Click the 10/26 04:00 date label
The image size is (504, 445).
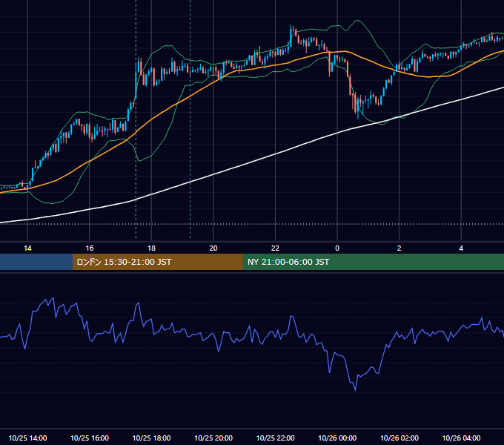[461, 438]
